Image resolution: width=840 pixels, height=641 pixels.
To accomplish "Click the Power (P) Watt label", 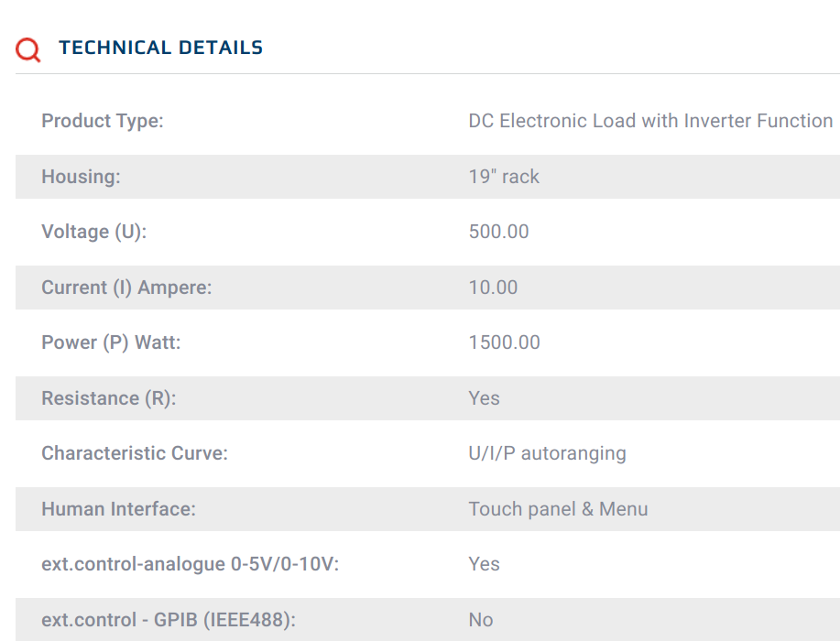I will point(111,342).
